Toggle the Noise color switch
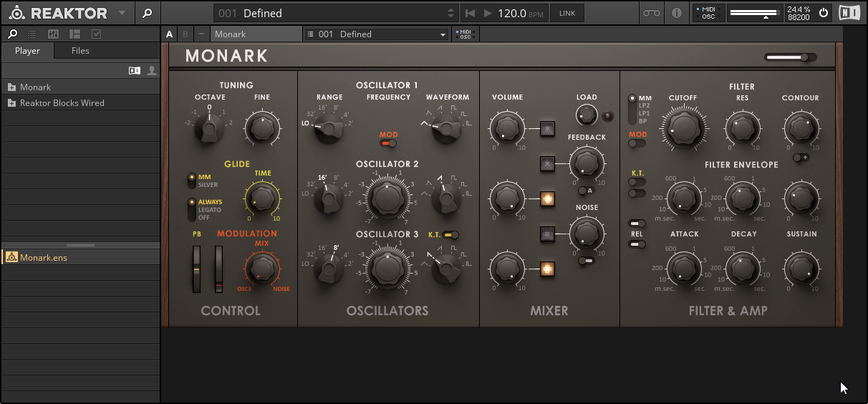Screen dimensions: 868x404 click(x=586, y=261)
